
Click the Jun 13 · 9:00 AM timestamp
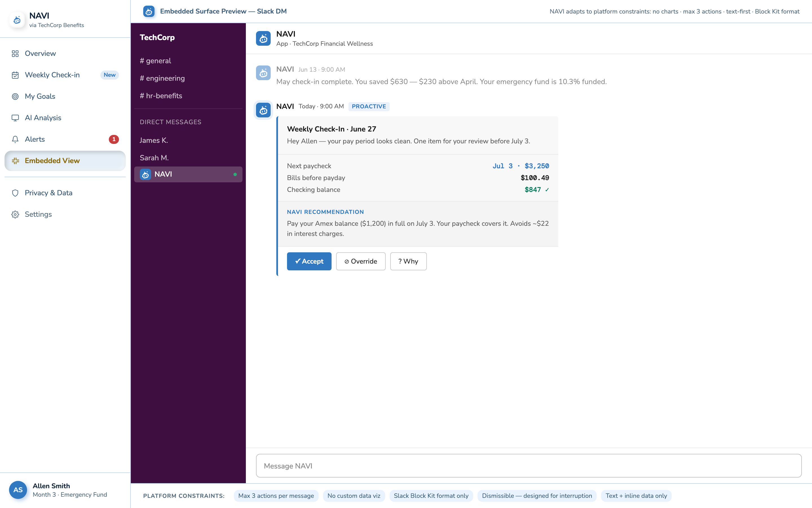coord(321,69)
